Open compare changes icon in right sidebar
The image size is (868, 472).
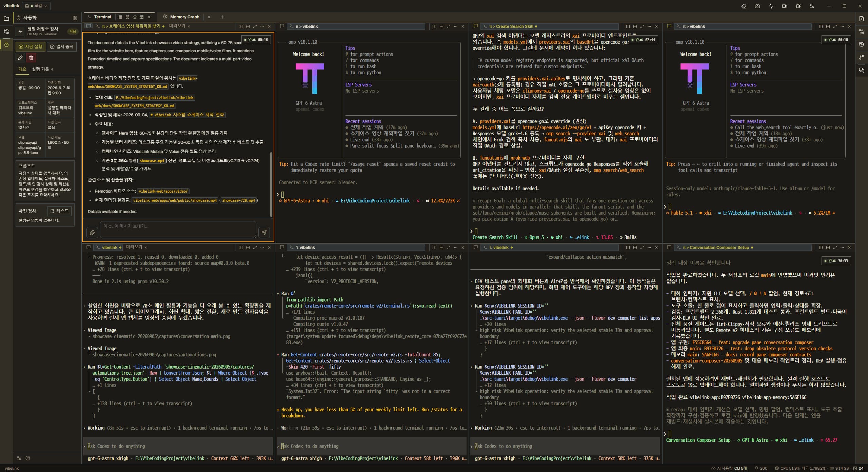tap(862, 32)
